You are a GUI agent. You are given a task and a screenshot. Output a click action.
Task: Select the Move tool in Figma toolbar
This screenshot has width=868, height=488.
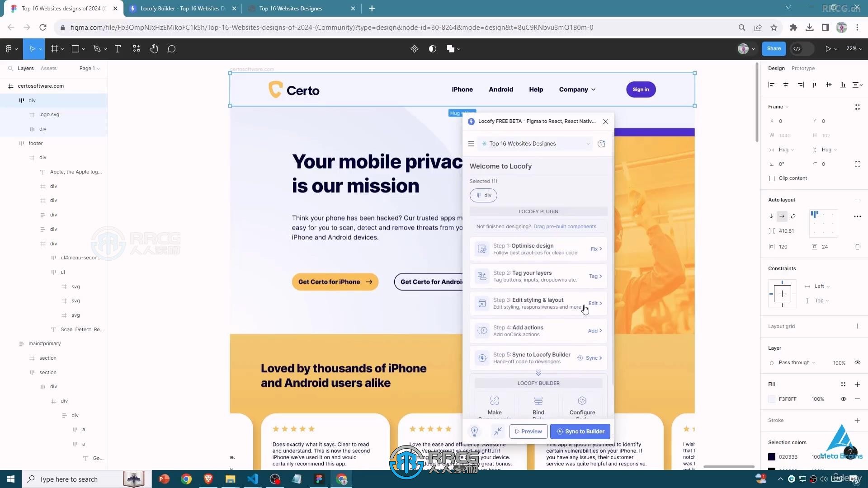(32, 49)
